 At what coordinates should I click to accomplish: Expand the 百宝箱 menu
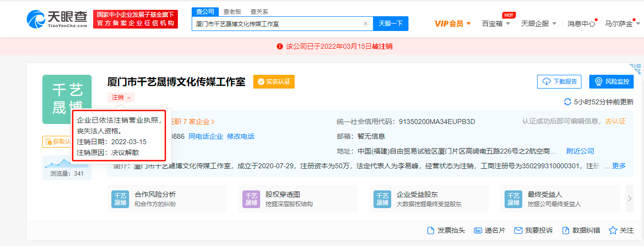(x=496, y=24)
